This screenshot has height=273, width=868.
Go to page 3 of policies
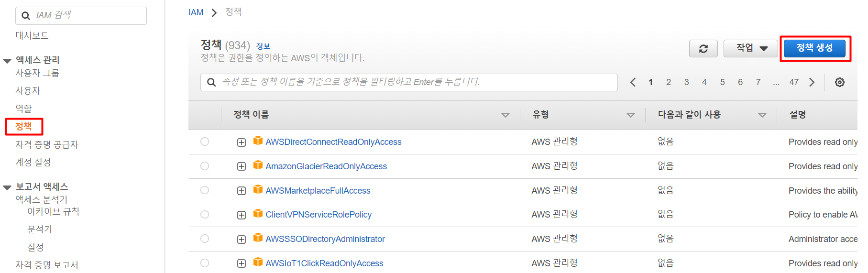pos(686,82)
